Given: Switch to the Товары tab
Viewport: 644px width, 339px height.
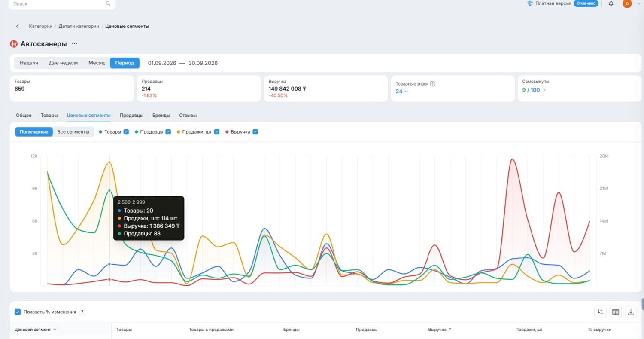Looking at the screenshot, I should [x=49, y=116].
